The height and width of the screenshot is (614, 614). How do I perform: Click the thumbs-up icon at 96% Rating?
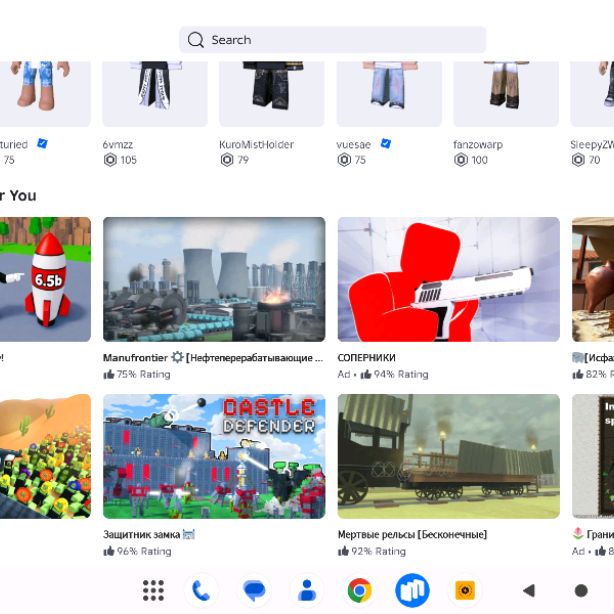pos(108,551)
